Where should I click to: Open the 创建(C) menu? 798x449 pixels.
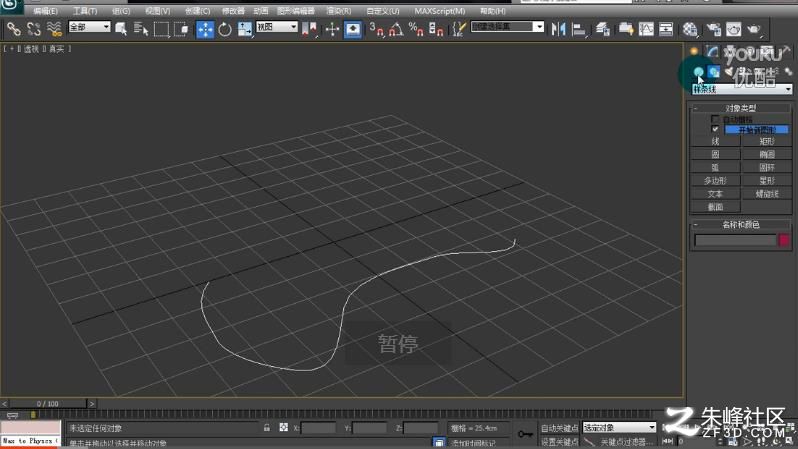[x=197, y=11]
